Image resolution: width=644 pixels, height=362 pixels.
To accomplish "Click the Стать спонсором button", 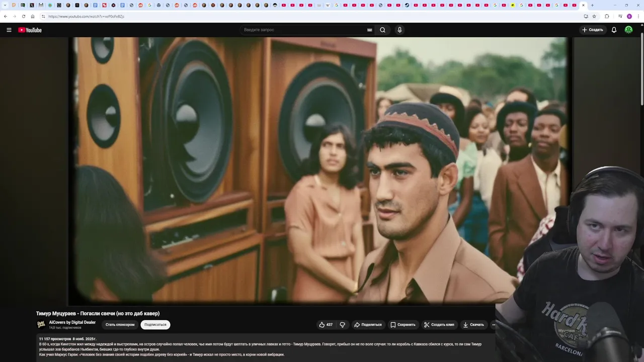I will point(120,325).
